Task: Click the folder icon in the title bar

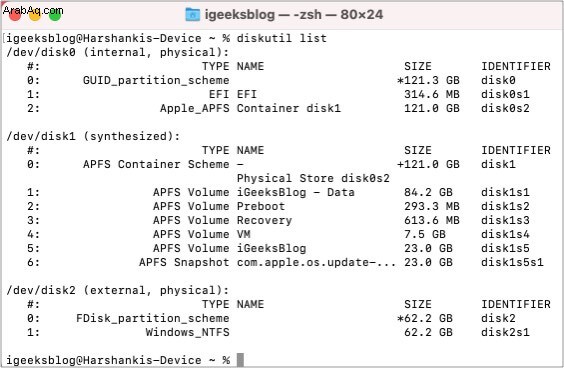Action: (x=192, y=14)
